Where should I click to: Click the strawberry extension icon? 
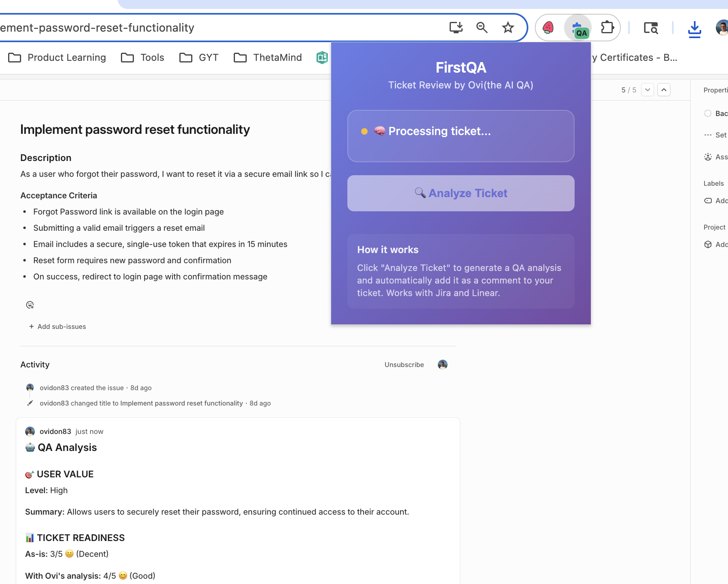point(548,28)
